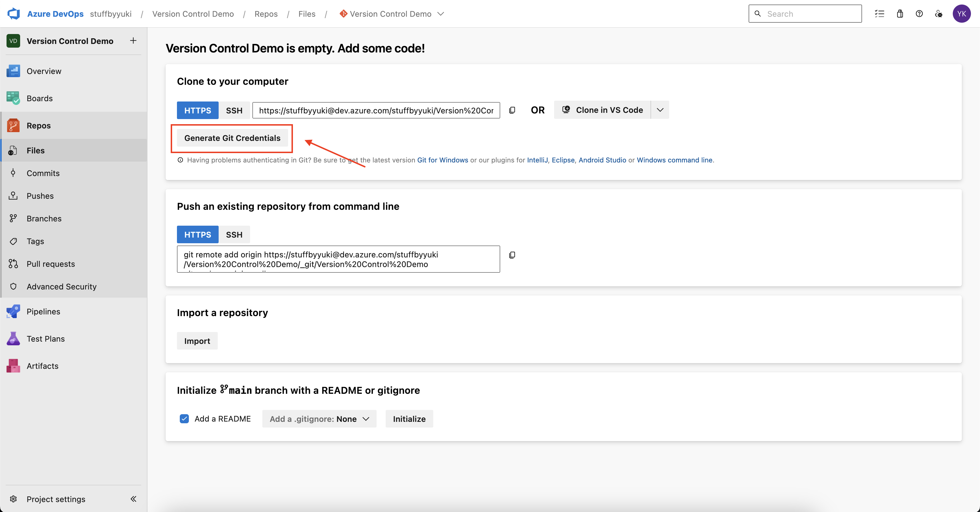The height and width of the screenshot is (512, 980).
Task: Copy the push commands with copy icon
Action: (x=512, y=255)
